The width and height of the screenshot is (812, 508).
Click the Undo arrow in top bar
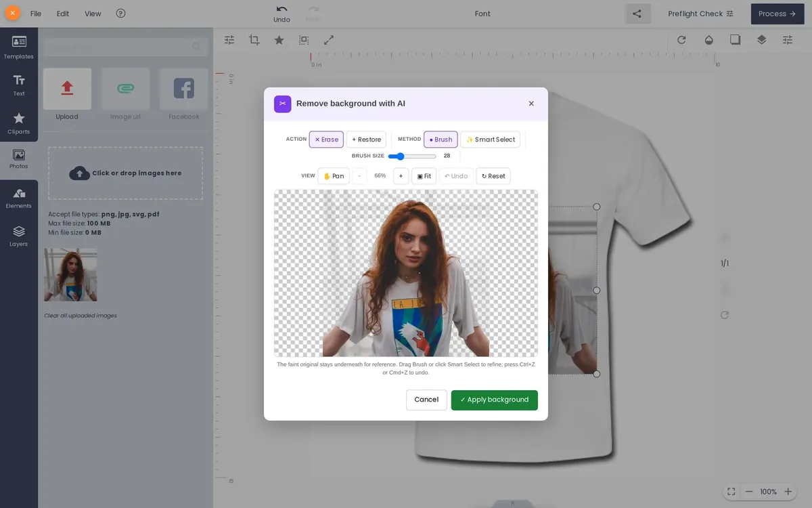click(281, 14)
